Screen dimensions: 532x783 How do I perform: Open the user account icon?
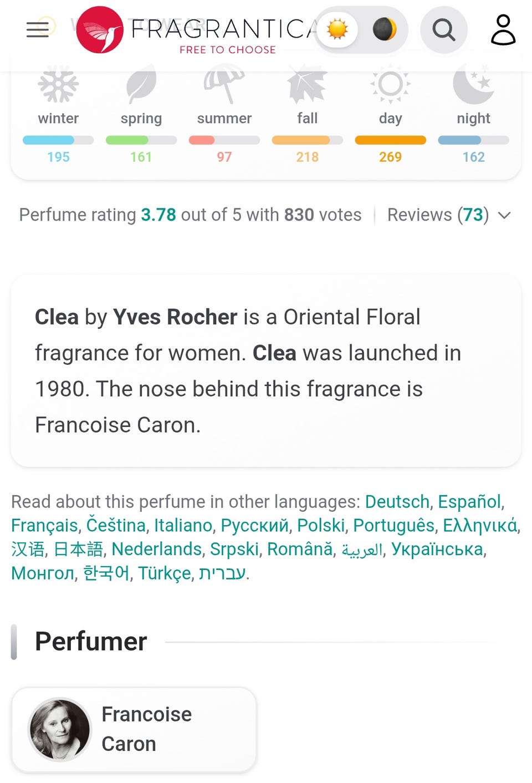(x=503, y=30)
